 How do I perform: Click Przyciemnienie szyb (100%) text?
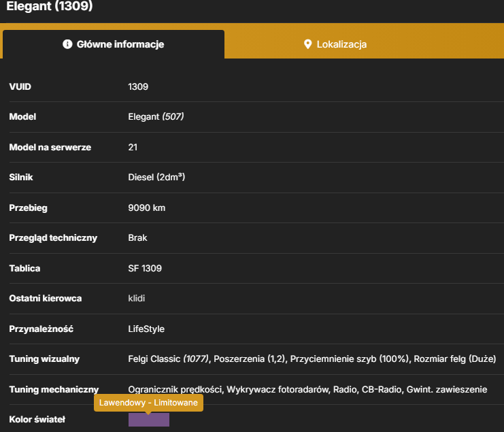coord(350,359)
